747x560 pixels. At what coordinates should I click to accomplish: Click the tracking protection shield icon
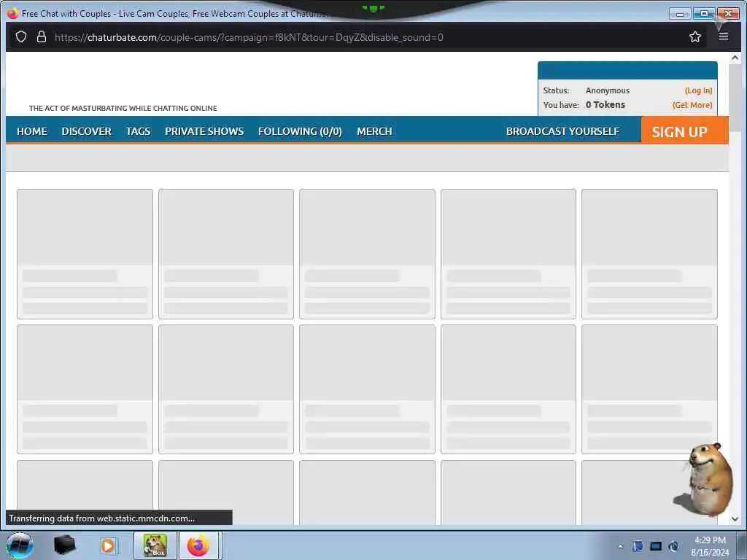(21, 36)
